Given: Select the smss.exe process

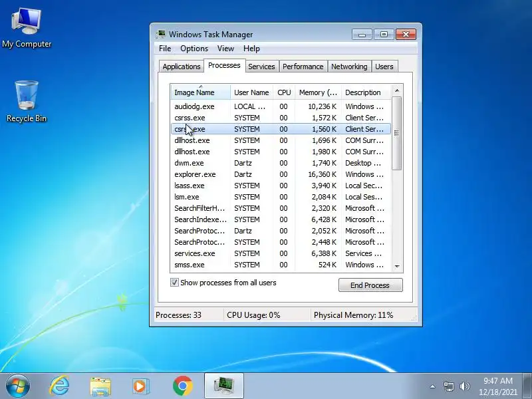Looking at the screenshot, I should click(281, 265).
